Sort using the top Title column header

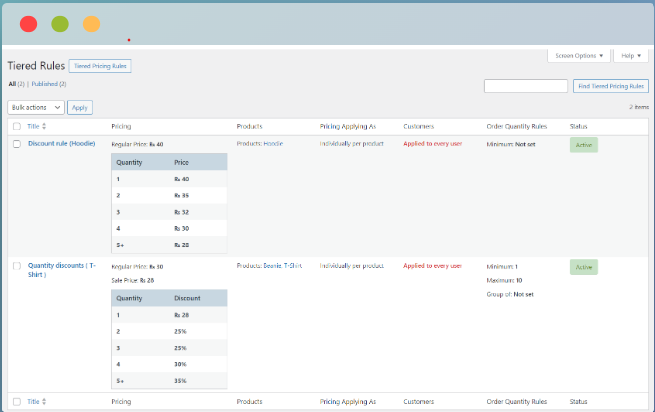tap(33, 126)
